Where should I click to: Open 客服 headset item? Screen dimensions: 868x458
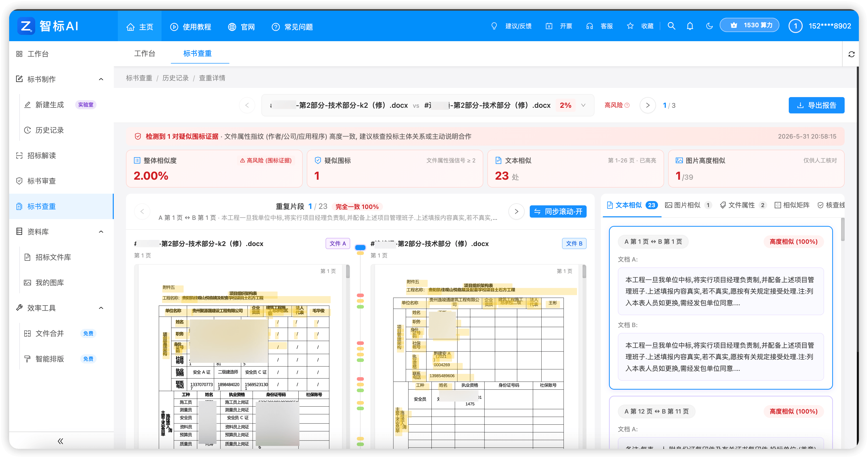[x=599, y=26]
